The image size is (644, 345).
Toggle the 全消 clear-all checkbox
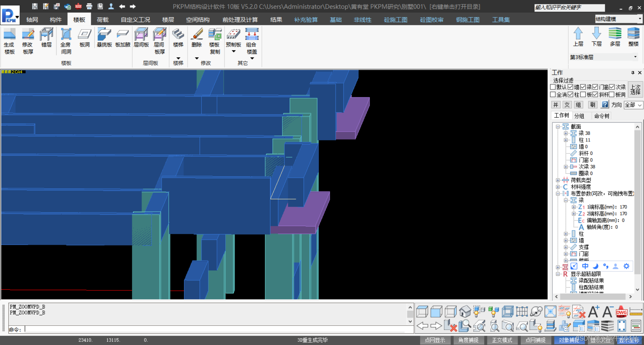click(553, 95)
